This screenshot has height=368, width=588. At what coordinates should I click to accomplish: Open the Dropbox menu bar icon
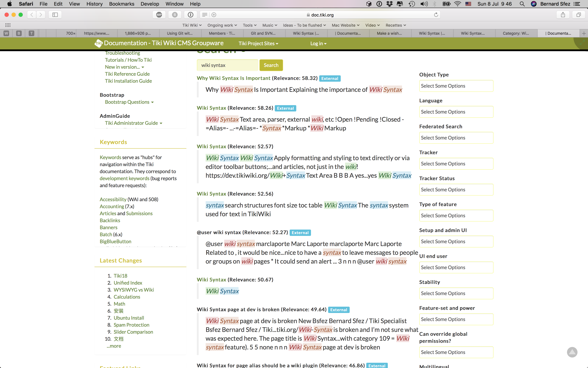coord(390,4)
